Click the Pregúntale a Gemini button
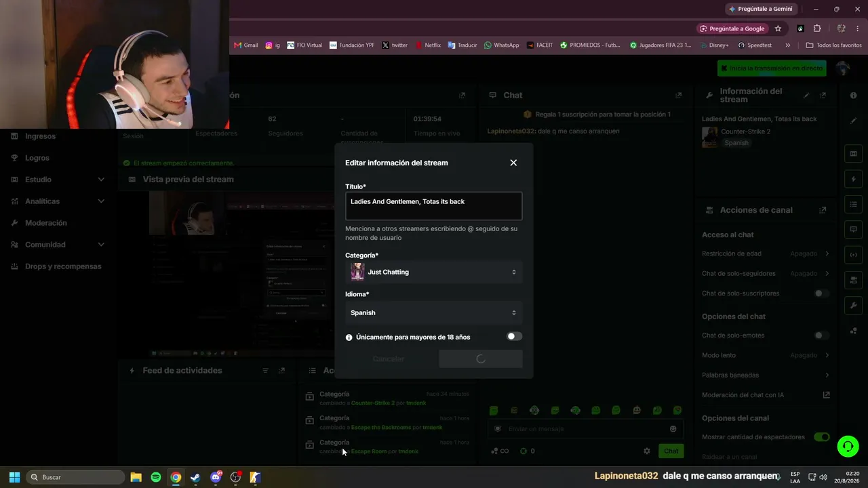Image resolution: width=868 pixels, height=488 pixels. [x=760, y=9]
